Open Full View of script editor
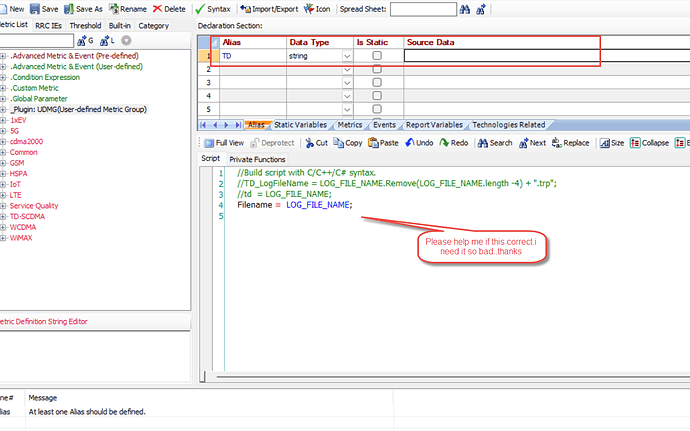This screenshot has width=690, height=431. pyautogui.click(x=224, y=143)
